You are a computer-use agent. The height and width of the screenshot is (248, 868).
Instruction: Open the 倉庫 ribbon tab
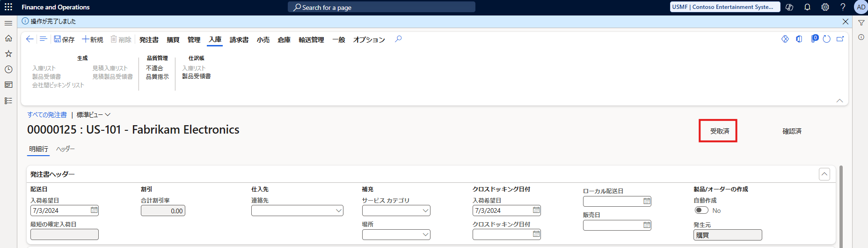tap(284, 40)
